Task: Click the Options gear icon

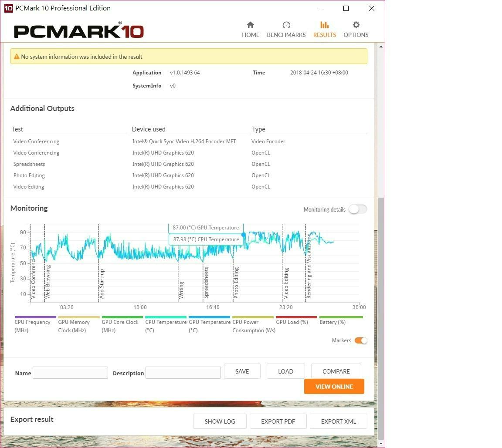Action: tap(356, 25)
